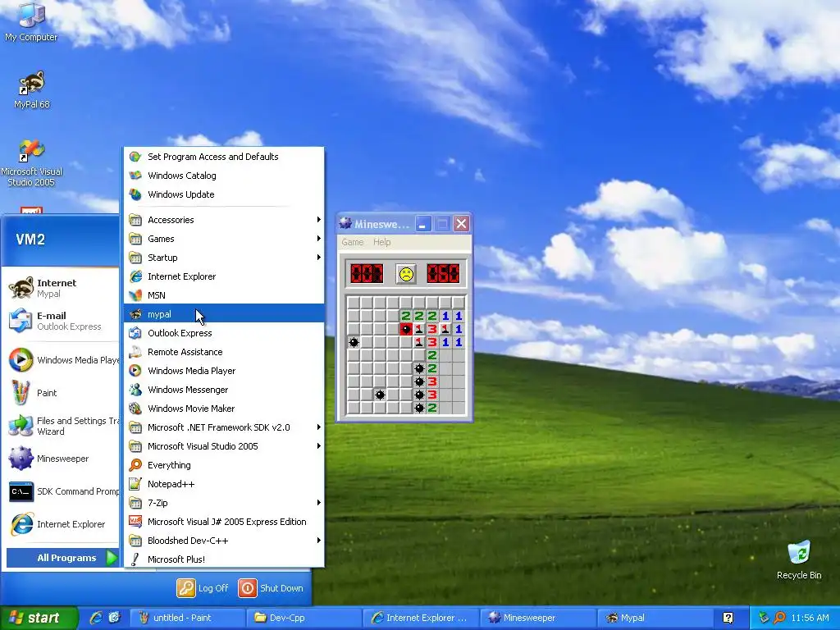
Task: Launch Minesweeper from Start menu left pane
Action: (x=62, y=459)
